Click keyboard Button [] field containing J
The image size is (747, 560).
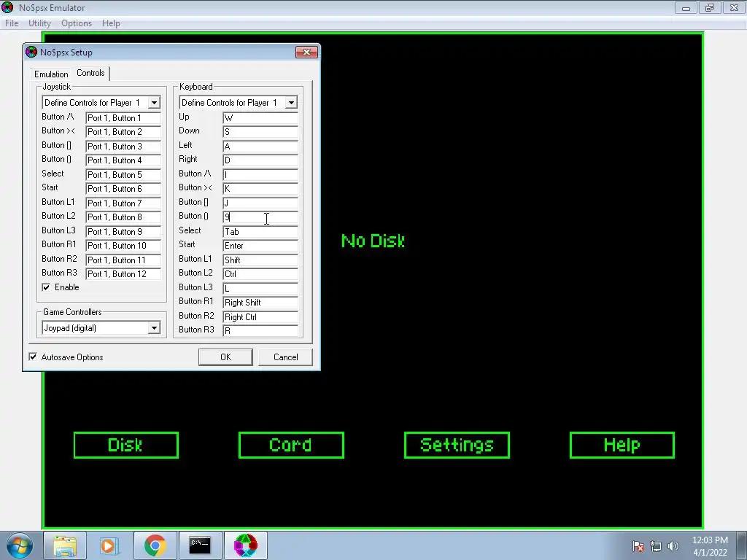click(260, 203)
